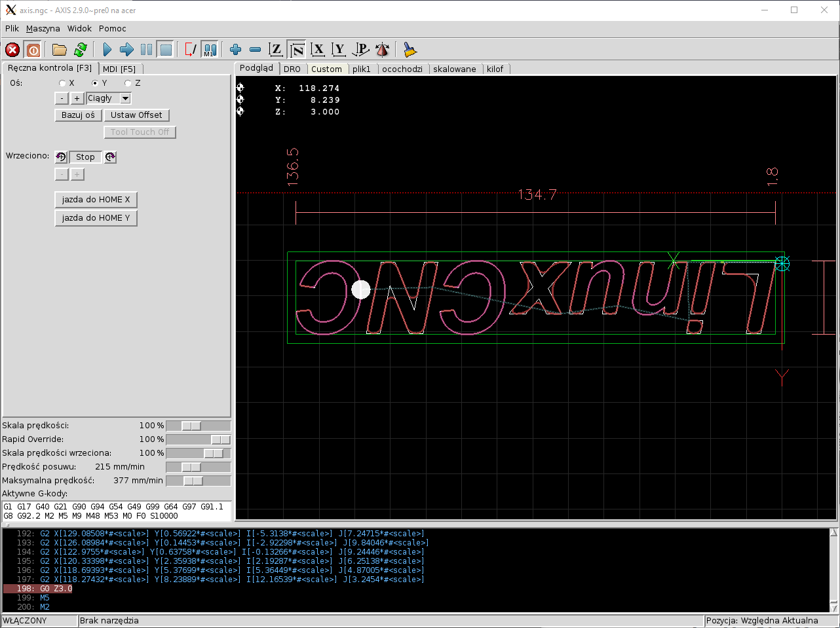Switch to the skalowane tab
Screen dimensions: 840x628
tap(455, 69)
